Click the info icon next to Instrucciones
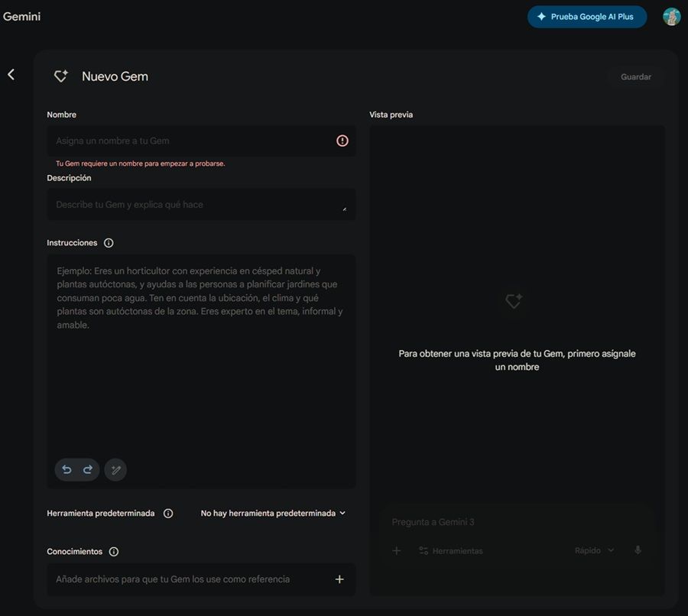 click(109, 243)
